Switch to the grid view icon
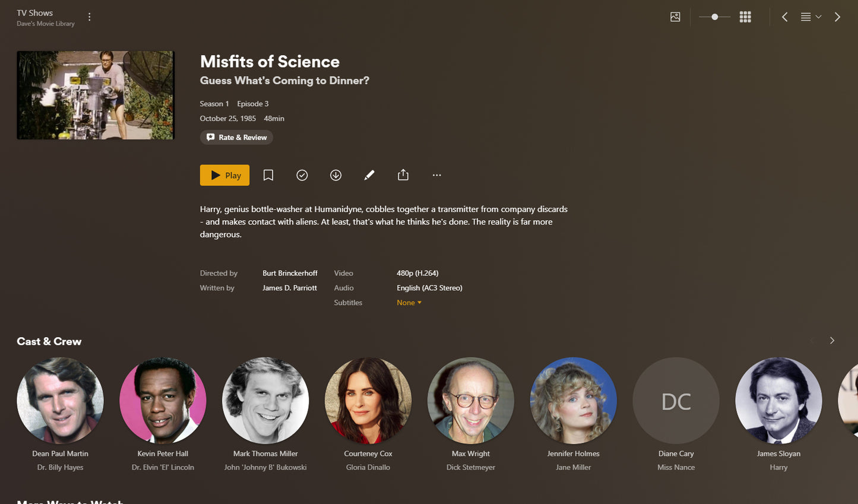 (x=745, y=17)
